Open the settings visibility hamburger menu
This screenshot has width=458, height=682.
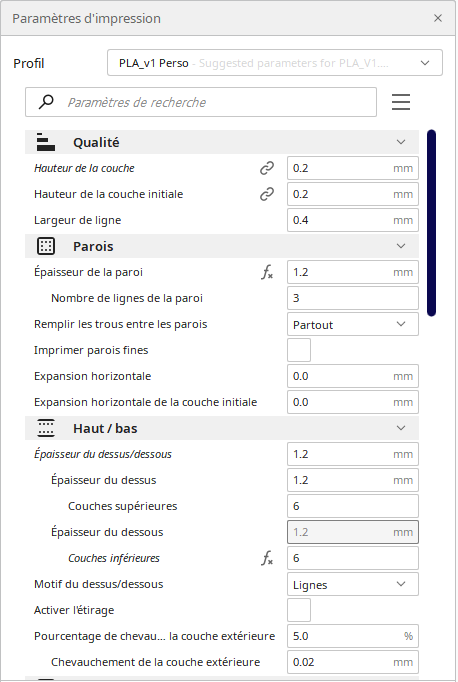[401, 102]
